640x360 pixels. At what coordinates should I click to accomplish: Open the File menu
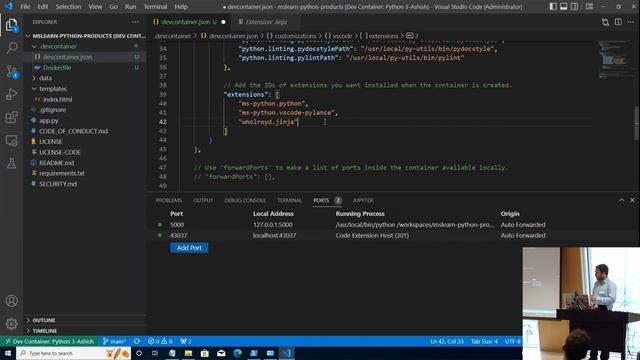[25, 7]
